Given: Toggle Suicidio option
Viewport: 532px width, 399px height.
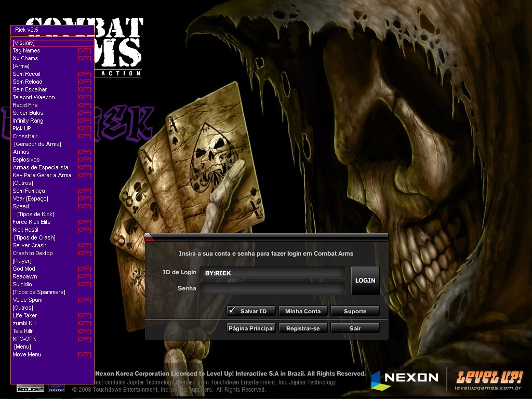Looking at the screenshot, I should click(52, 285).
